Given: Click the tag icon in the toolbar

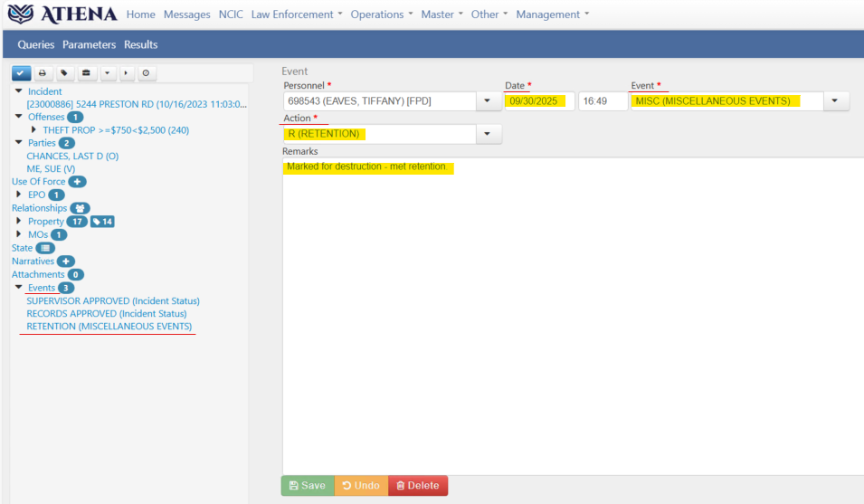Looking at the screenshot, I should (64, 72).
